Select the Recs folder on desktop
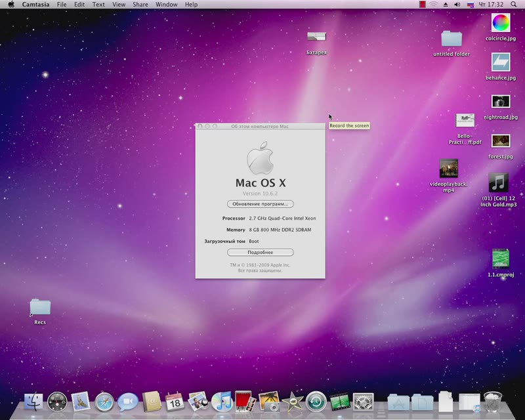The height and width of the screenshot is (420, 525). click(x=40, y=307)
